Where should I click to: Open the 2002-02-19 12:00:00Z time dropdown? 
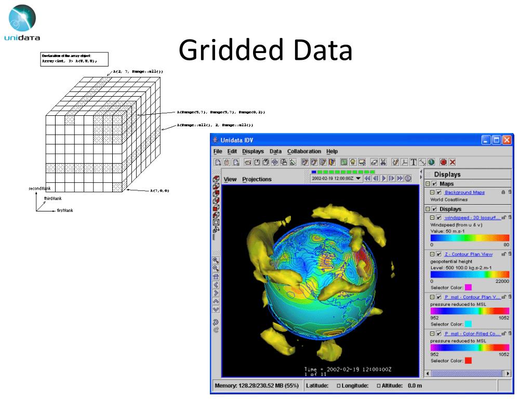pyautogui.click(x=336, y=178)
